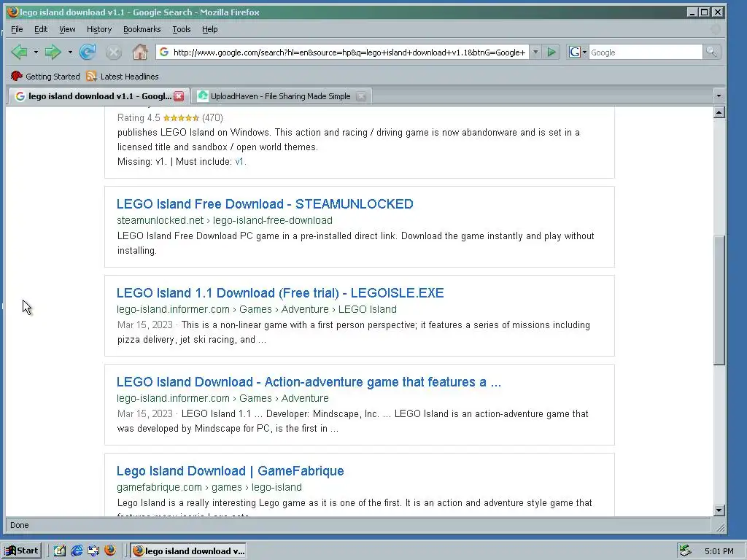Open the File menu
Image resolution: width=747 pixels, height=560 pixels.
coord(17,29)
